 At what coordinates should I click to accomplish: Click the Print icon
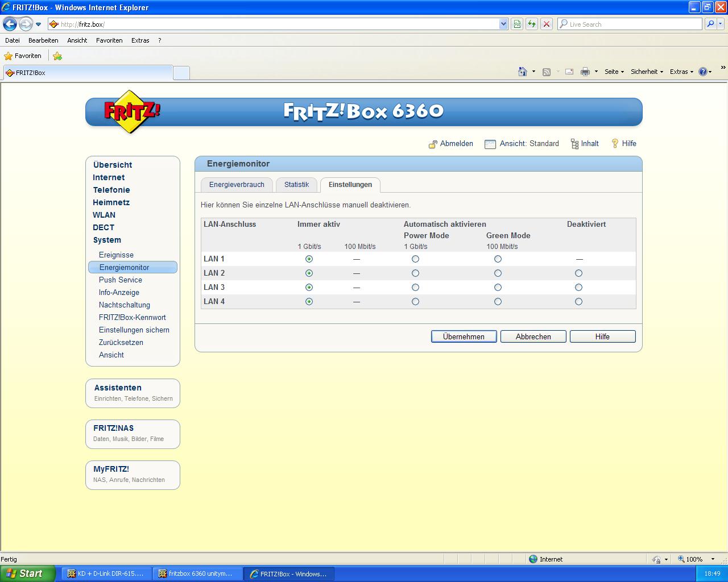(x=585, y=72)
